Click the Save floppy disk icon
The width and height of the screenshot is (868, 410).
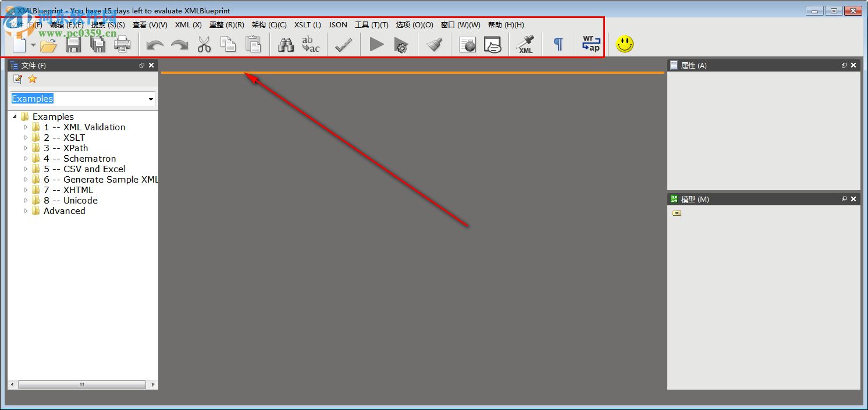pyautogui.click(x=73, y=45)
